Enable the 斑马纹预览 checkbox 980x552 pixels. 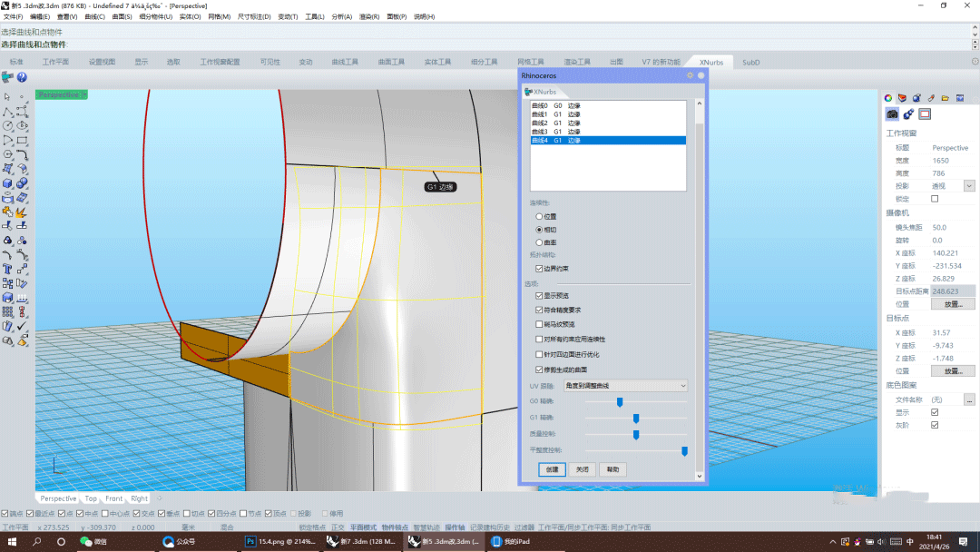(x=540, y=324)
